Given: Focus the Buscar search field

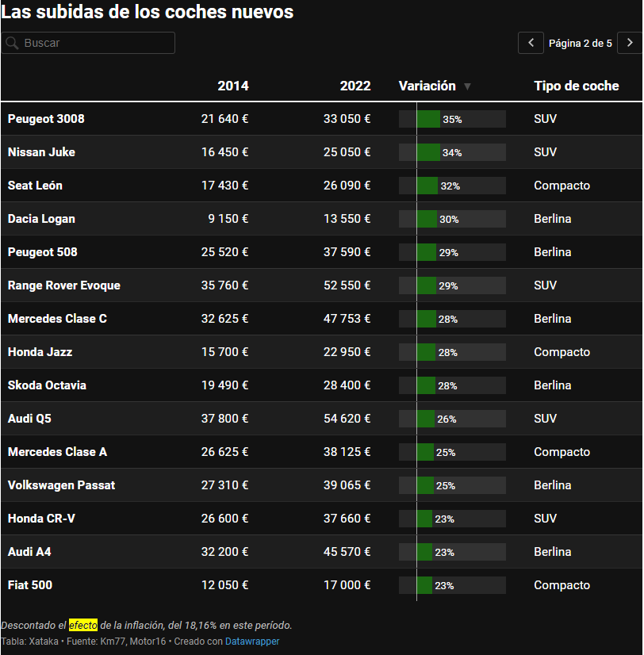Looking at the screenshot, I should pyautogui.click(x=88, y=43).
